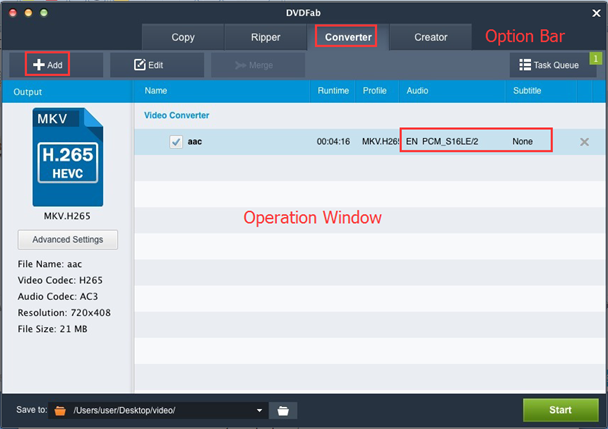Click the Video Codec: H265 info
The height and width of the screenshot is (429, 608).
click(x=60, y=280)
